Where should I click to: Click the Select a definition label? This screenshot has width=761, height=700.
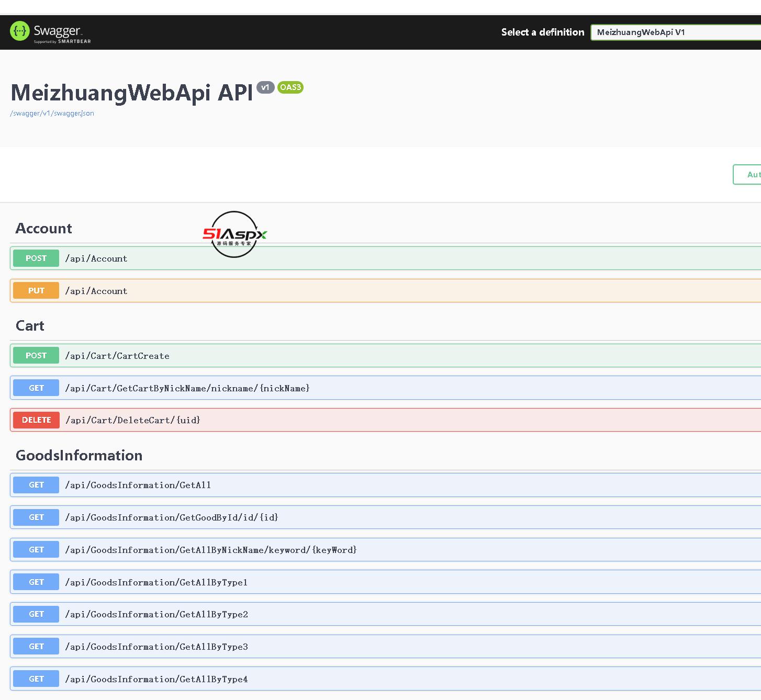pyautogui.click(x=543, y=32)
